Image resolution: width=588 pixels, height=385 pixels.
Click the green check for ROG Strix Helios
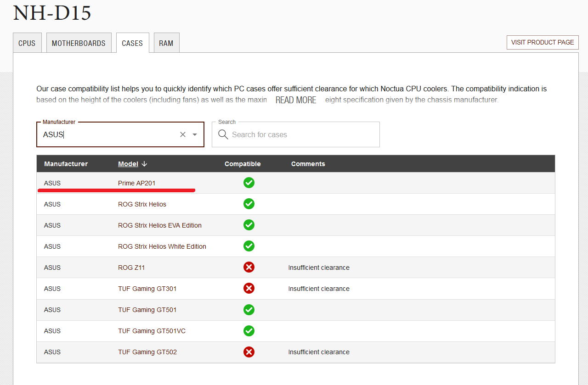[249, 204]
